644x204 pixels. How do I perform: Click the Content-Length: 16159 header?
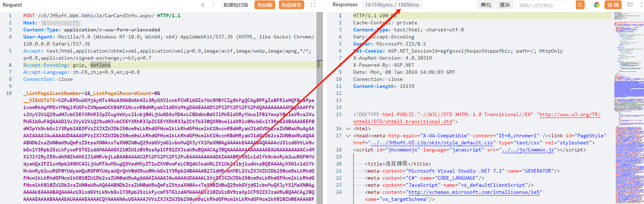tap(384, 86)
